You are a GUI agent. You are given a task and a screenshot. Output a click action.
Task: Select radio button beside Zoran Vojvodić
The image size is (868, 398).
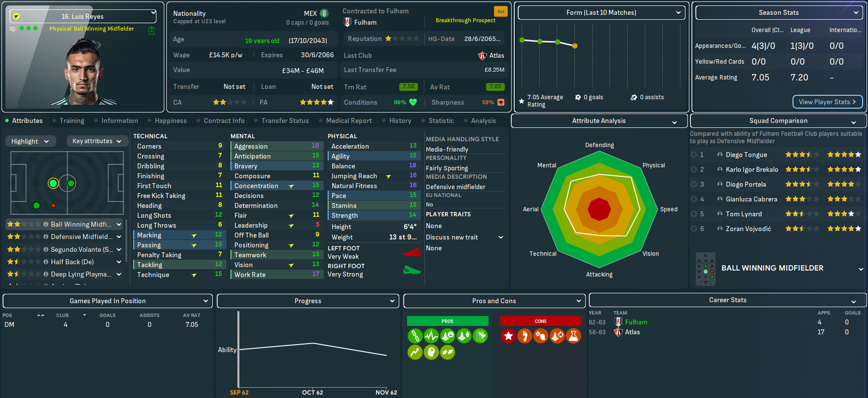coord(694,229)
